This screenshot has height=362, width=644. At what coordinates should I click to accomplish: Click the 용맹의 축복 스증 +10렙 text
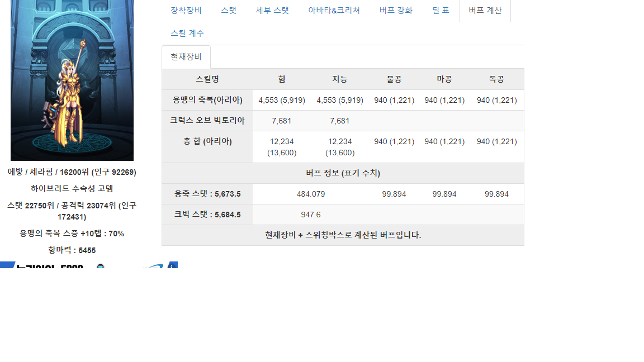click(72, 234)
